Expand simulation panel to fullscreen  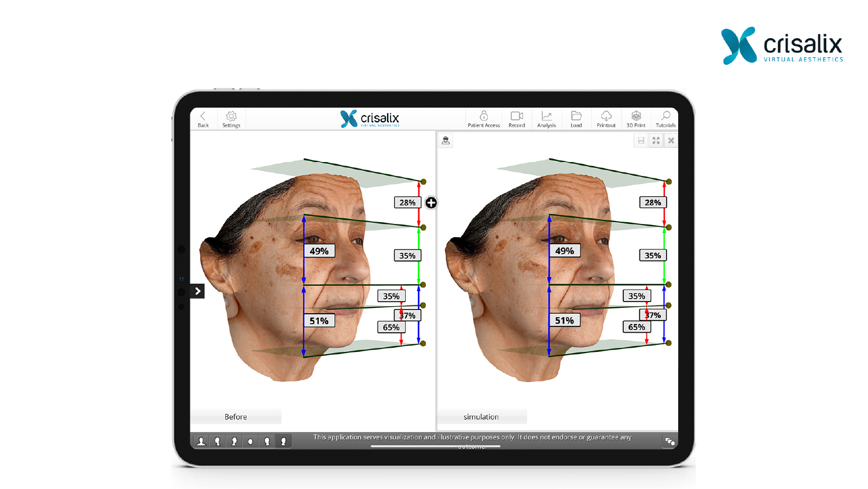(656, 141)
